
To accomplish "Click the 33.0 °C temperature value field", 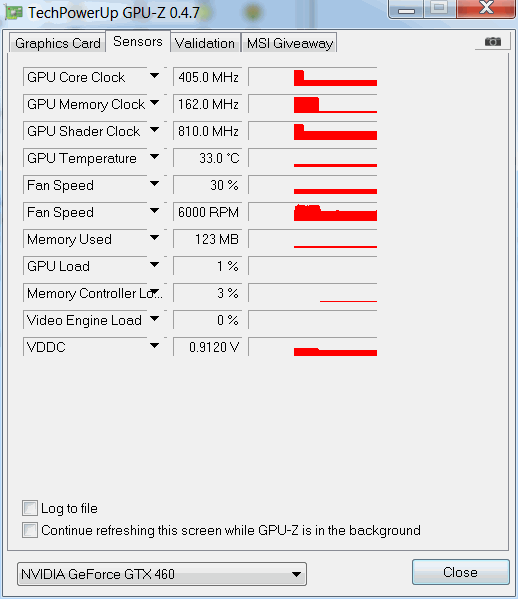I will [x=207, y=158].
